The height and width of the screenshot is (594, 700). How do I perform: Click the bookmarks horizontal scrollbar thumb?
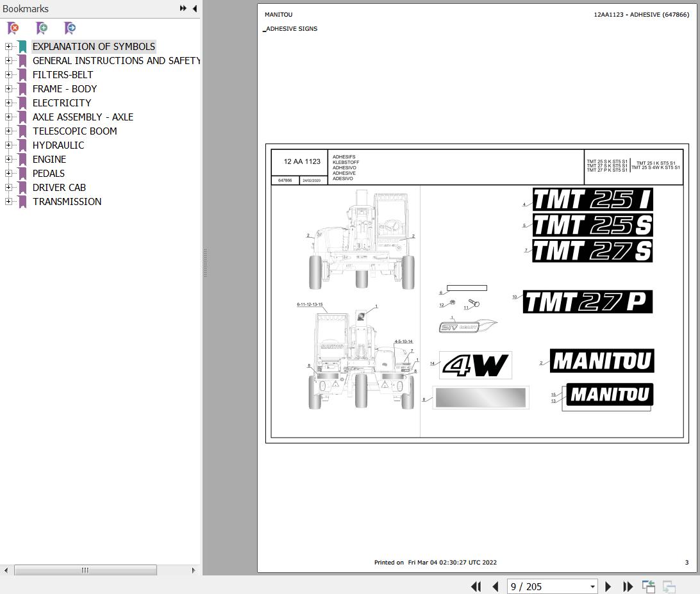click(85, 570)
